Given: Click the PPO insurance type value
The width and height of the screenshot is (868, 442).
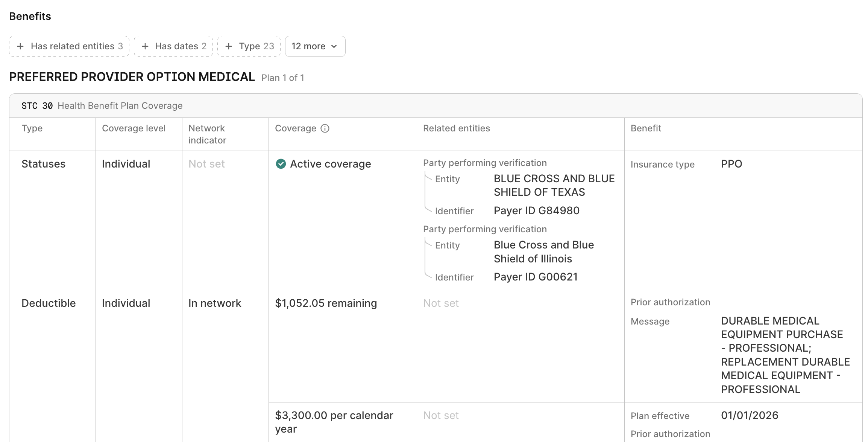Looking at the screenshot, I should tap(731, 164).
